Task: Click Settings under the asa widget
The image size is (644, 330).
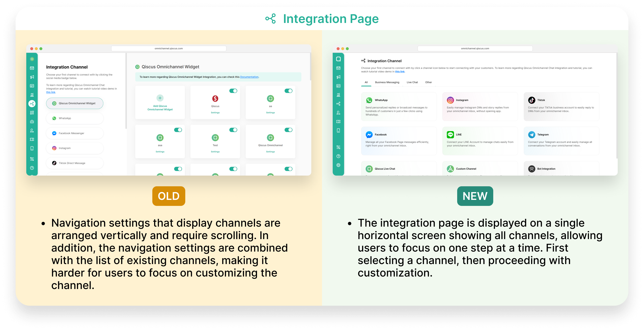Action: pyautogui.click(x=160, y=152)
